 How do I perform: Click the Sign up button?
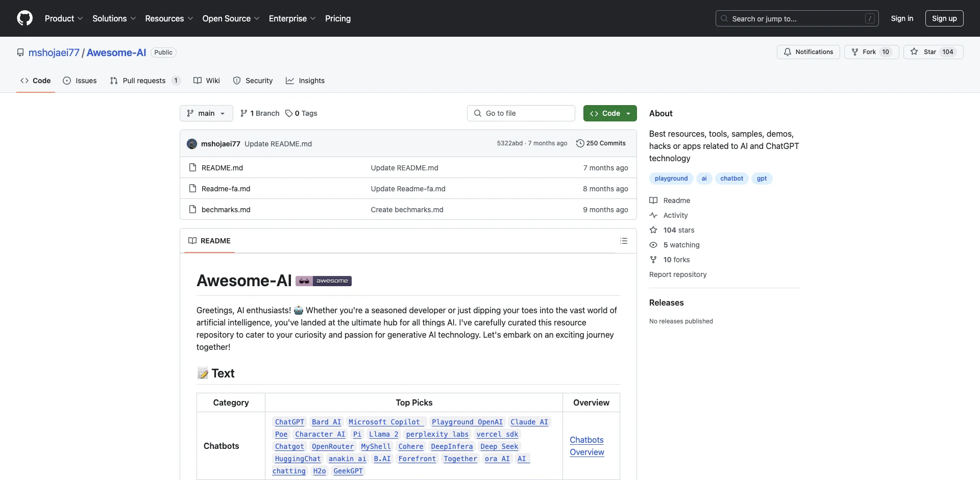pos(944,18)
